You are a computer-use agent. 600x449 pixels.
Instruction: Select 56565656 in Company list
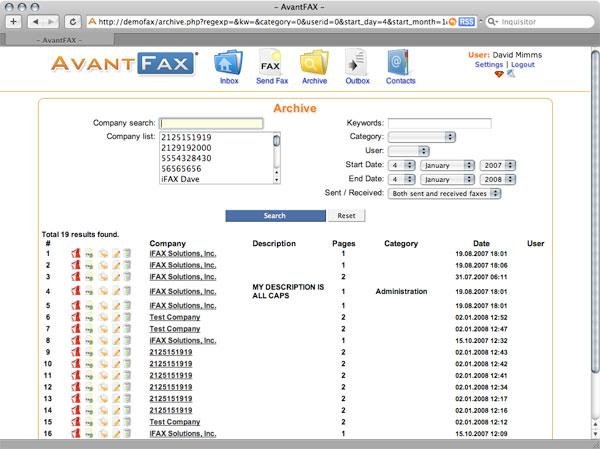(181, 168)
